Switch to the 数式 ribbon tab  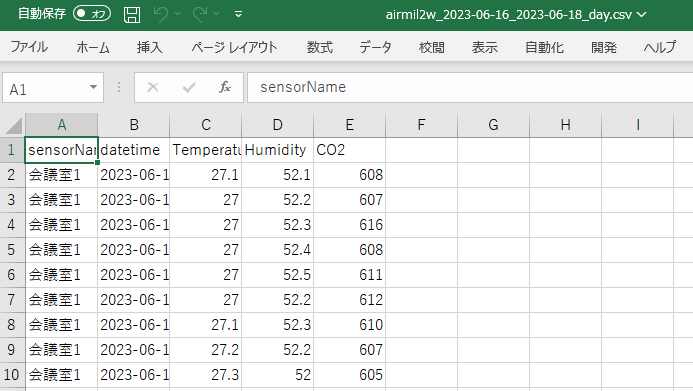point(320,47)
